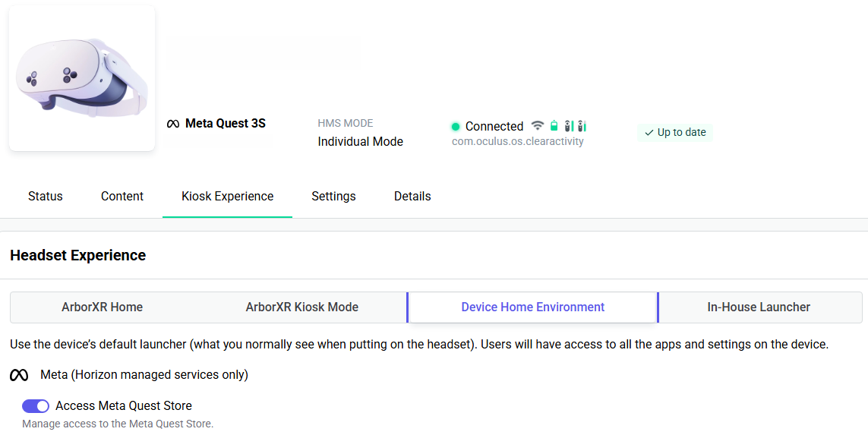Toggle Access Meta Quest Store switch
Image resolution: width=868 pixels, height=435 pixels.
pos(36,406)
